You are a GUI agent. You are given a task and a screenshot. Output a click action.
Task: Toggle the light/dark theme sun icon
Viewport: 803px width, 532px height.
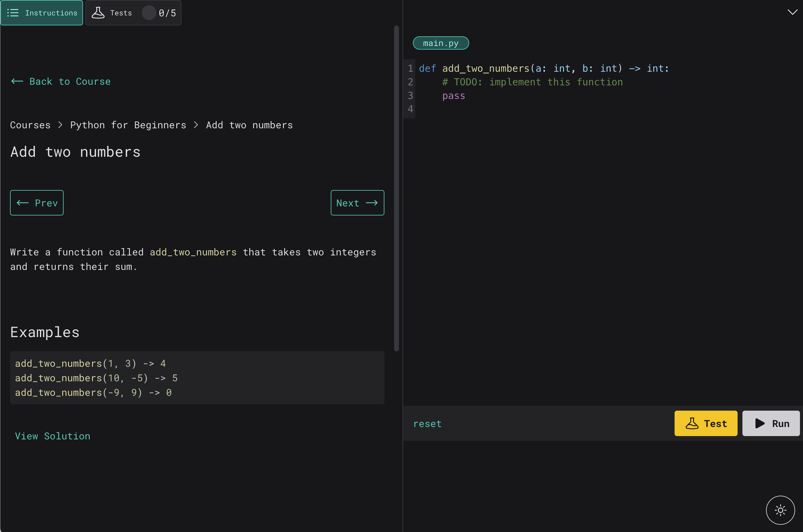tap(780, 510)
